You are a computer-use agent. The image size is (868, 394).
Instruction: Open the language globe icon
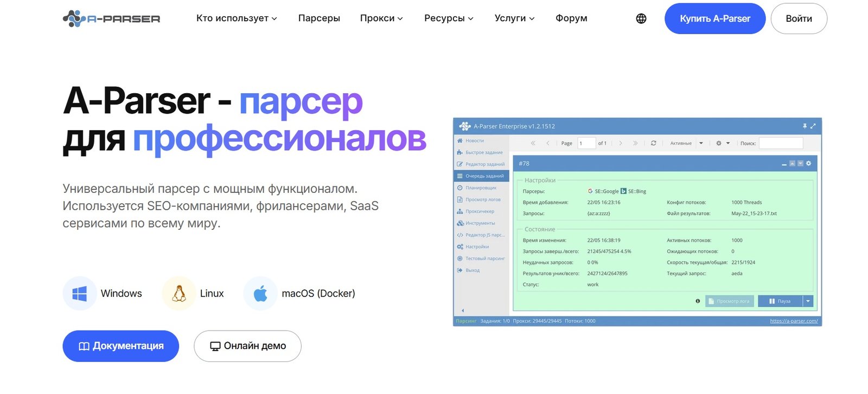coord(641,18)
